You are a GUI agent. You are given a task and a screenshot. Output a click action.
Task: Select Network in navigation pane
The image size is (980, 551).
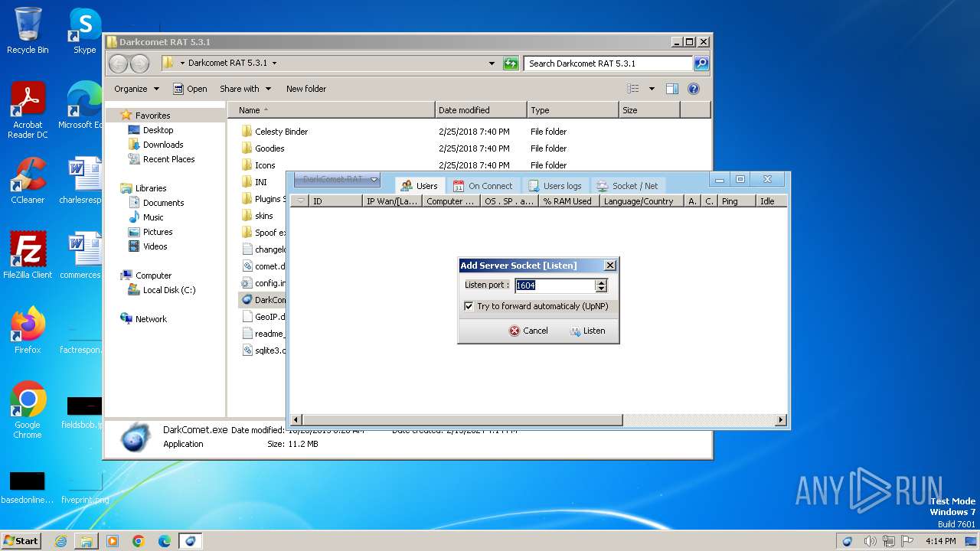[143, 319]
